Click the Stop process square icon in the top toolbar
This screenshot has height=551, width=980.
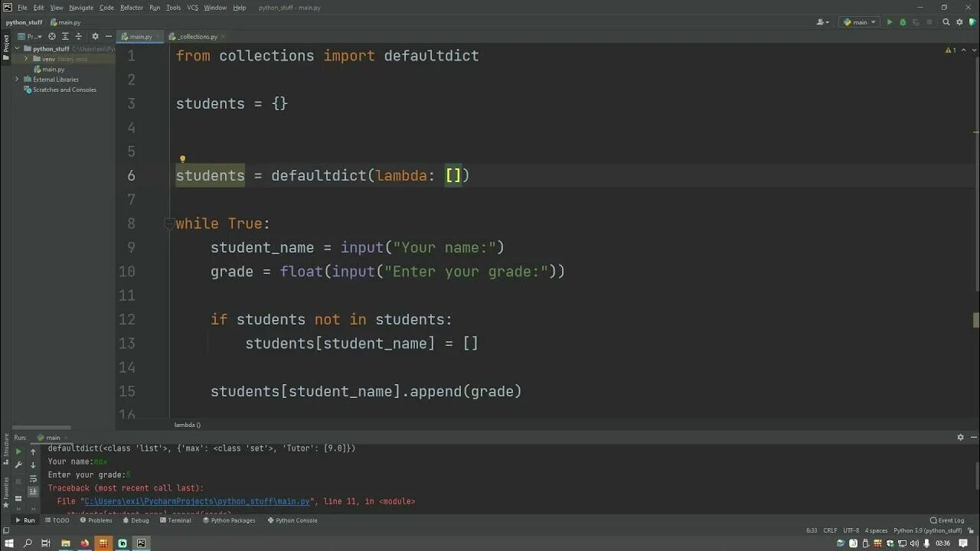(930, 22)
